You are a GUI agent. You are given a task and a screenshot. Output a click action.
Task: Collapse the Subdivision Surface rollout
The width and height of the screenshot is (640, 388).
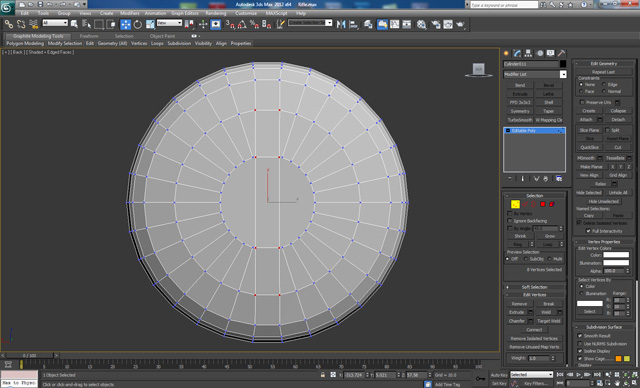point(604,327)
